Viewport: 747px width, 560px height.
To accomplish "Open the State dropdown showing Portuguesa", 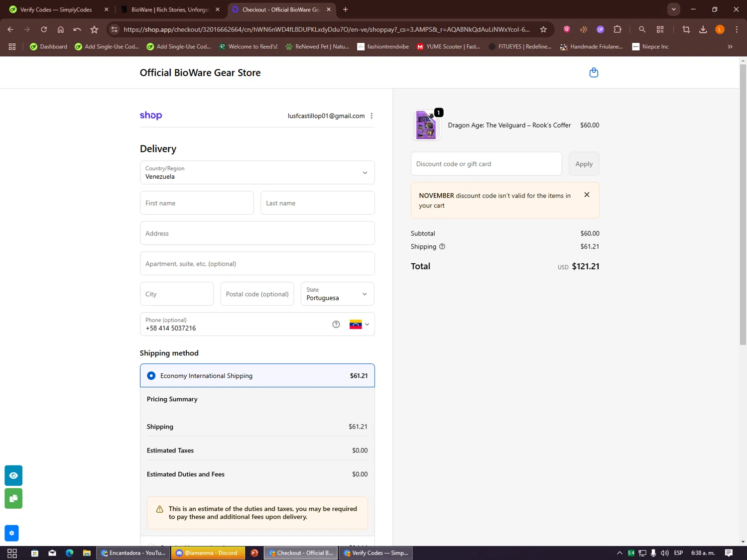I will [x=337, y=294].
